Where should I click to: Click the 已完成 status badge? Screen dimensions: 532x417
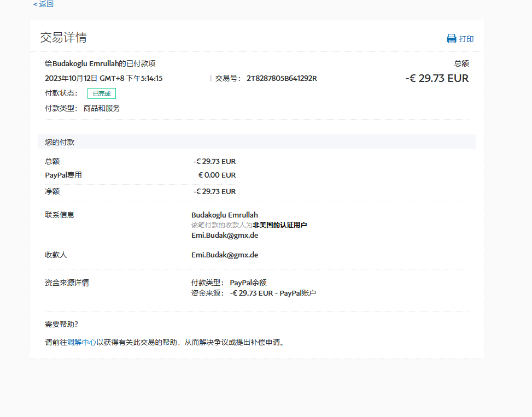101,93
